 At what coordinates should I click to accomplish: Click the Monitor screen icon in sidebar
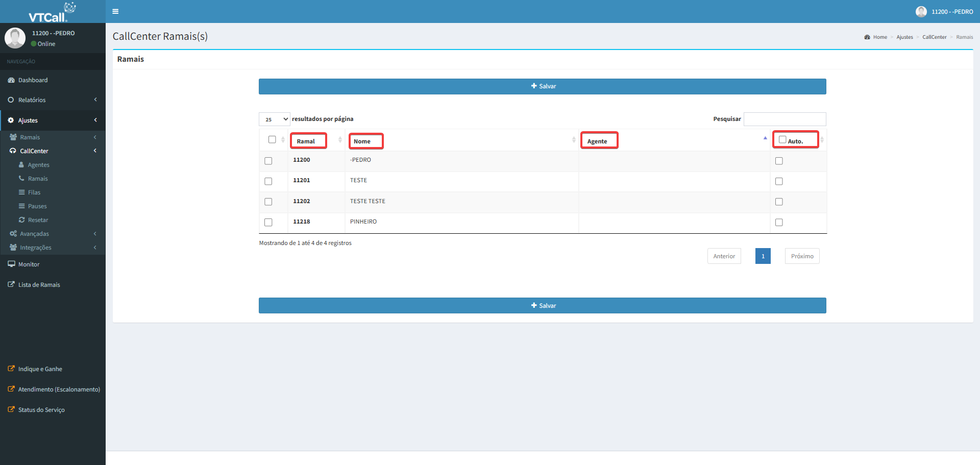pos(11,264)
